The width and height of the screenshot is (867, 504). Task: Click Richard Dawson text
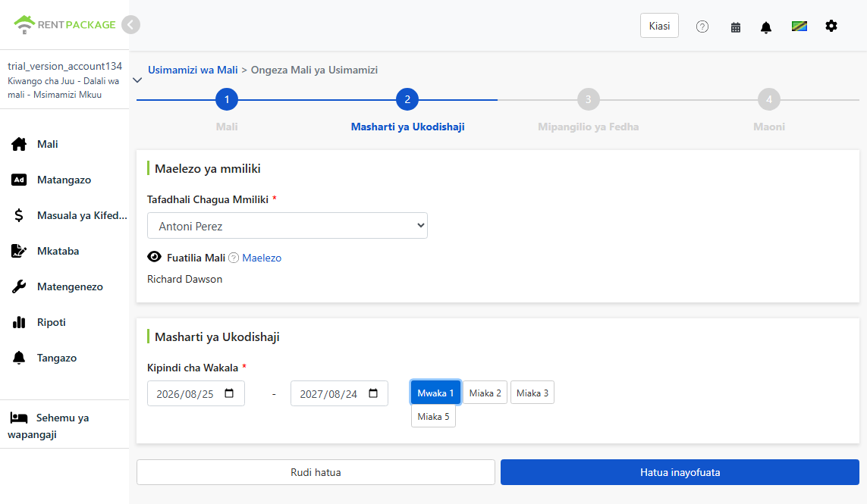coord(184,280)
